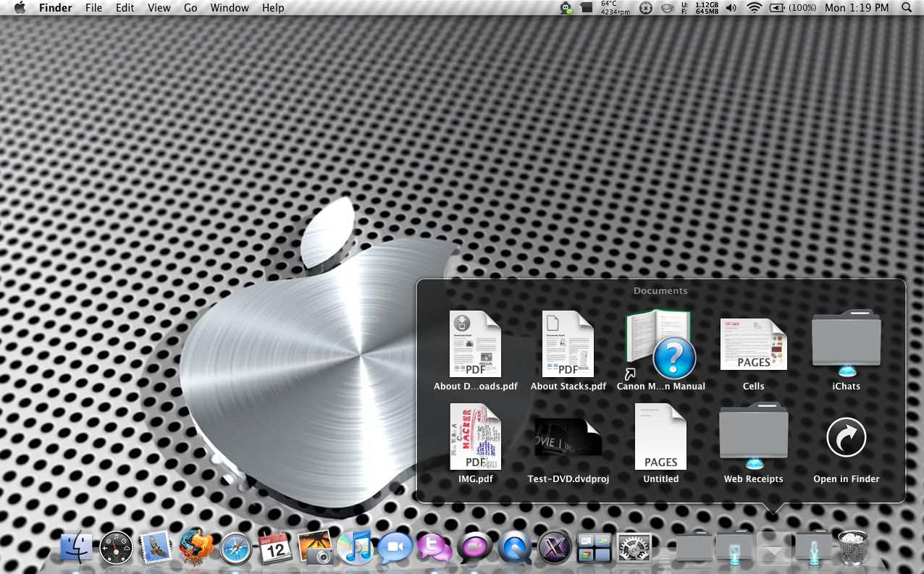Open the Finder application menu
The height and width of the screenshot is (574, 924).
click(x=56, y=8)
